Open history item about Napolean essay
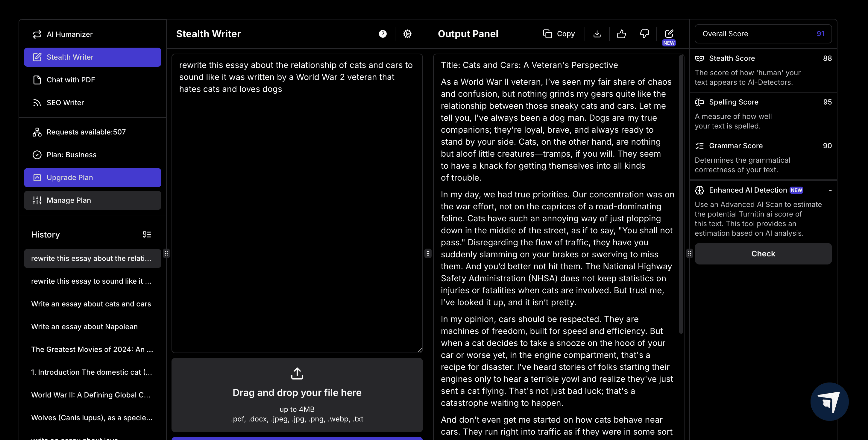Screen dimensions: 868x440 (84, 326)
